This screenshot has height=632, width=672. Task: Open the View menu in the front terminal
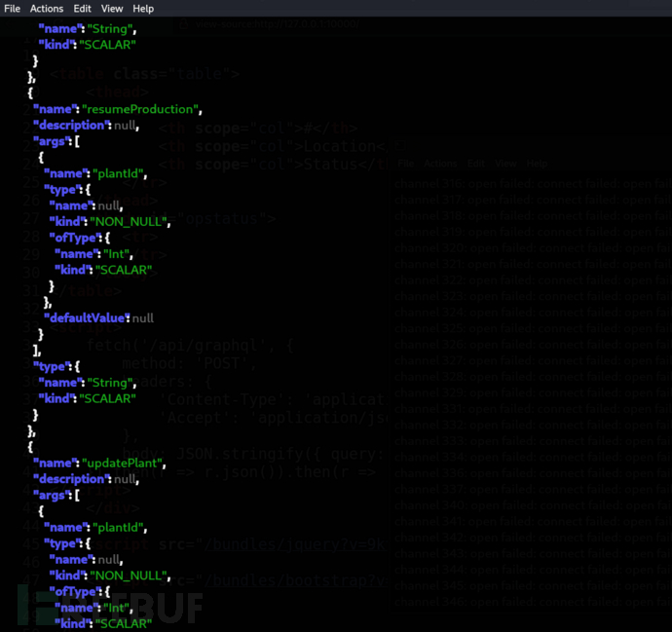(x=112, y=9)
